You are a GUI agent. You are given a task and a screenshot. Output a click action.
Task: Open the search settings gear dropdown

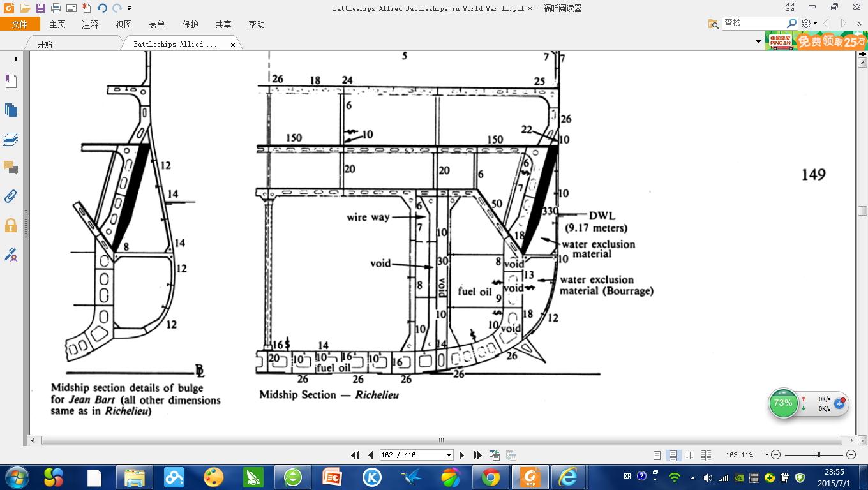coord(809,24)
